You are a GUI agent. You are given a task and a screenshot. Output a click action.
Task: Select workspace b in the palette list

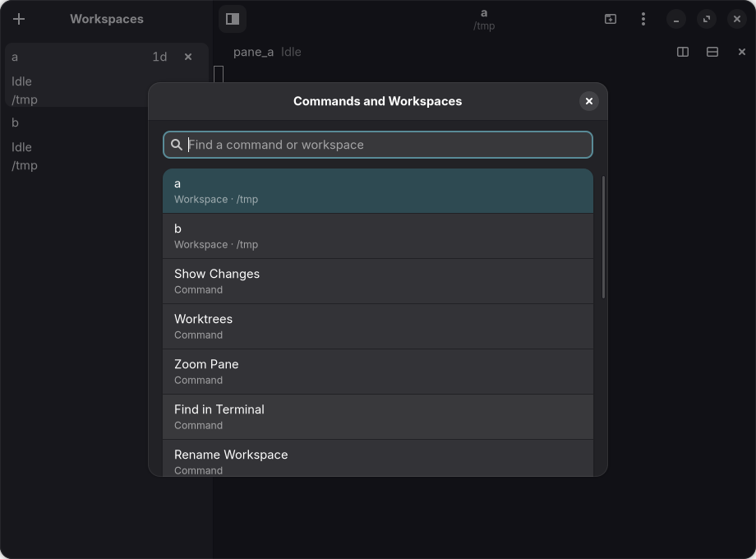[378, 236]
